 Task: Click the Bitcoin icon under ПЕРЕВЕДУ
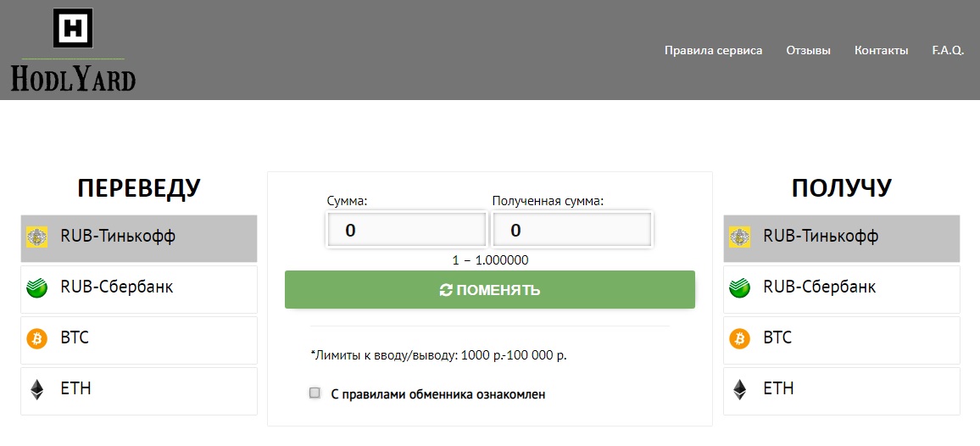pos(37,339)
